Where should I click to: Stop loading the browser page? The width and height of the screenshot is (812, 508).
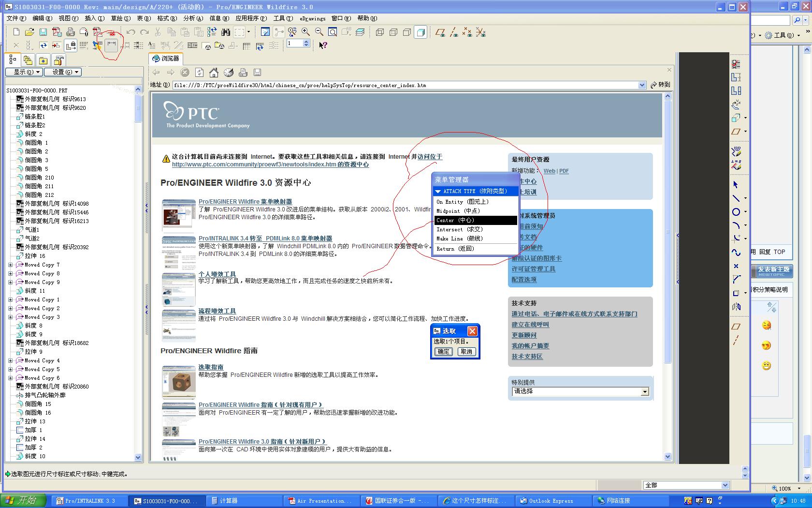point(185,73)
